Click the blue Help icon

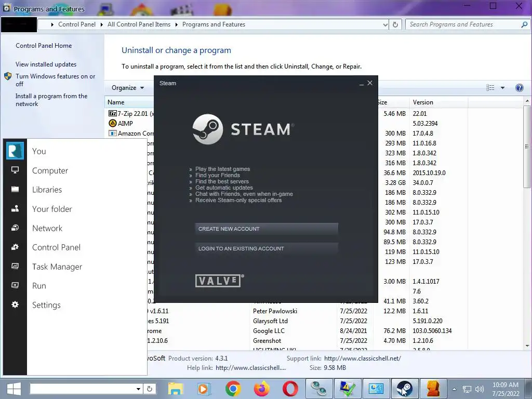pyautogui.click(x=519, y=88)
